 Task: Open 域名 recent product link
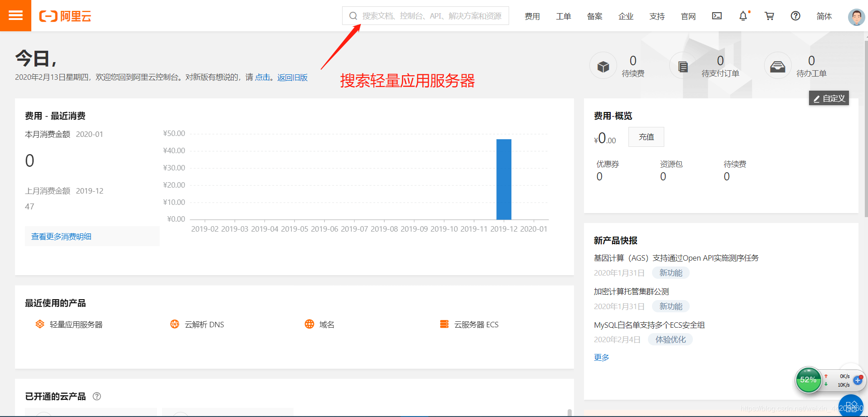[327, 325]
